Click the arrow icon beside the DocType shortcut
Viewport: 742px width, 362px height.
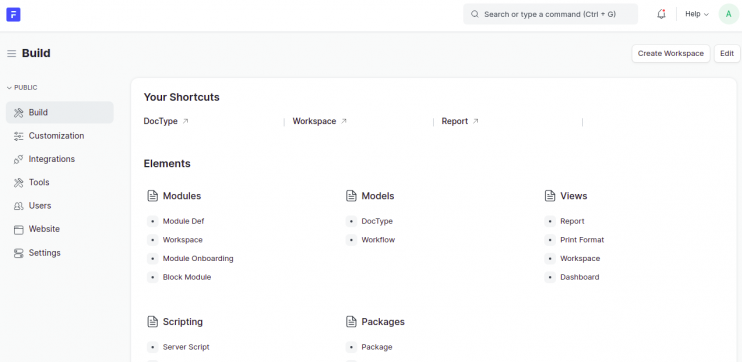(186, 121)
